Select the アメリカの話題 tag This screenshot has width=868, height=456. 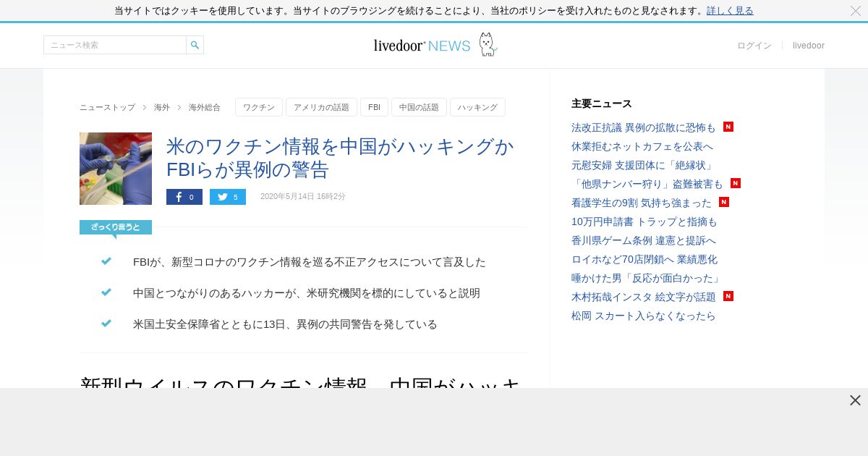[x=321, y=107]
